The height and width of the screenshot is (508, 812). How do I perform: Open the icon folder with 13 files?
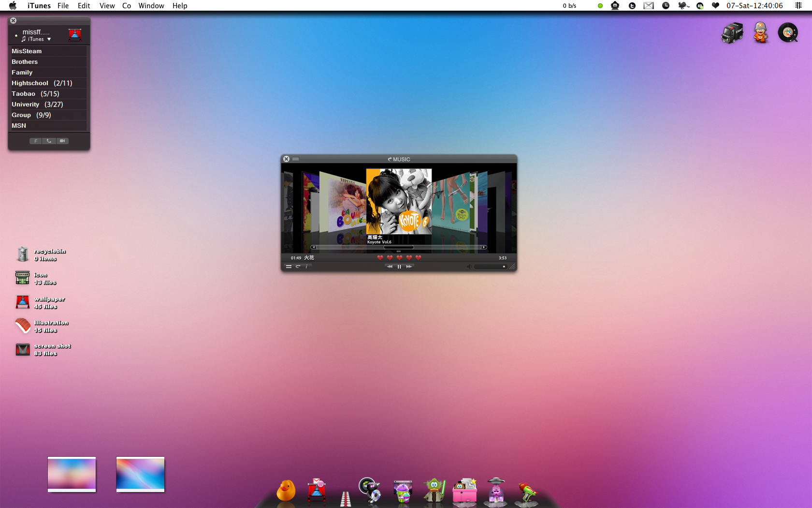tap(36, 278)
